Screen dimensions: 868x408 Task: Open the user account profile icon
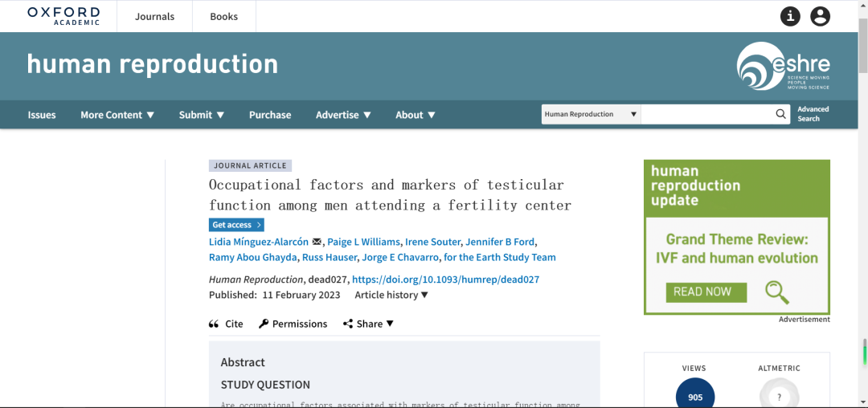pos(821,17)
